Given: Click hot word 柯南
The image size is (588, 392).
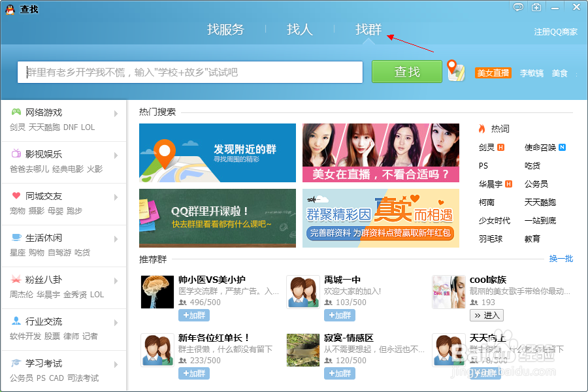Looking at the screenshot, I should click(x=486, y=202).
